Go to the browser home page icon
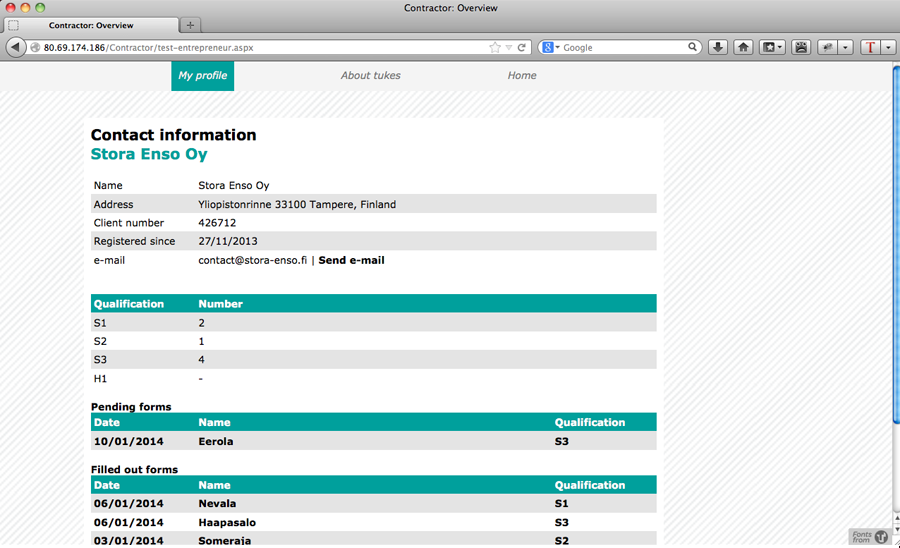 [743, 47]
